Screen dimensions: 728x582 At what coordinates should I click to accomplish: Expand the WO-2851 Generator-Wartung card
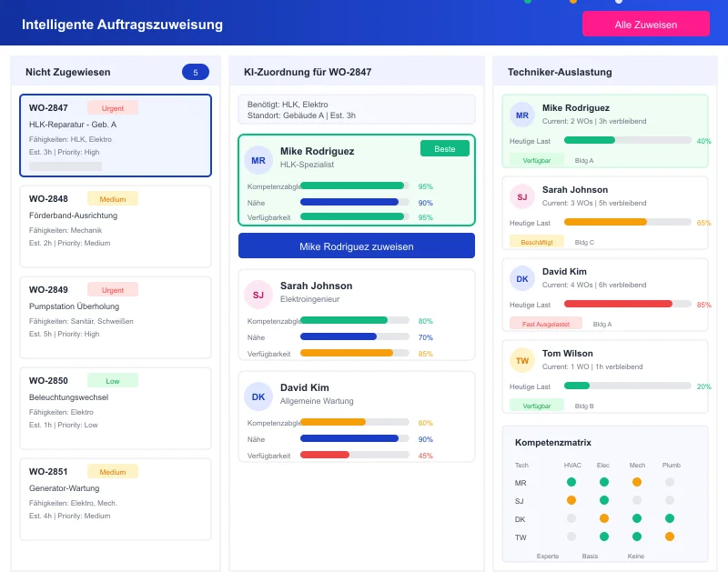tap(116, 496)
